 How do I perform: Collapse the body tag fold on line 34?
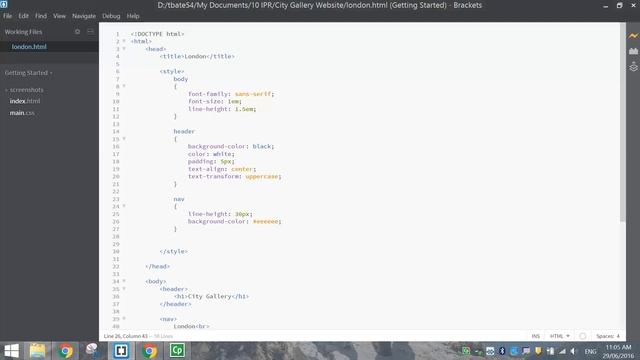tap(124, 281)
